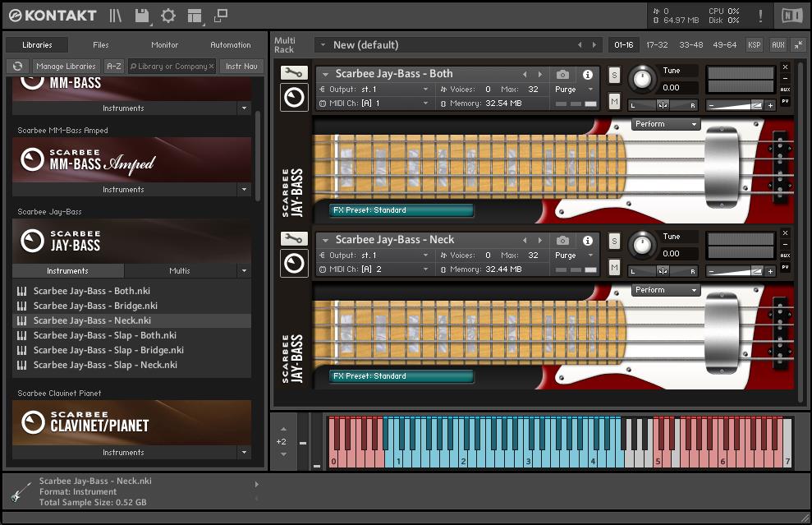
Task: Click the floppy disk save icon
Action: pos(141,16)
